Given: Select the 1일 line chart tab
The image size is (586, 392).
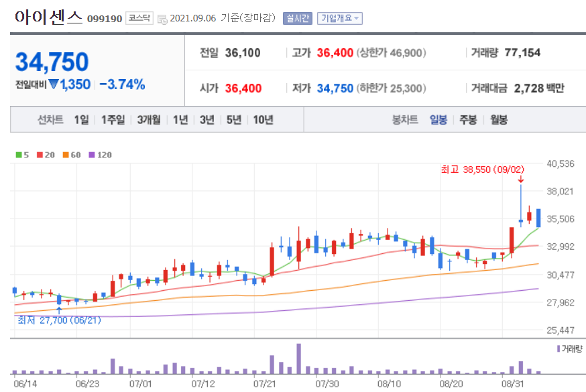Looking at the screenshot, I should click(x=82, y=120).
